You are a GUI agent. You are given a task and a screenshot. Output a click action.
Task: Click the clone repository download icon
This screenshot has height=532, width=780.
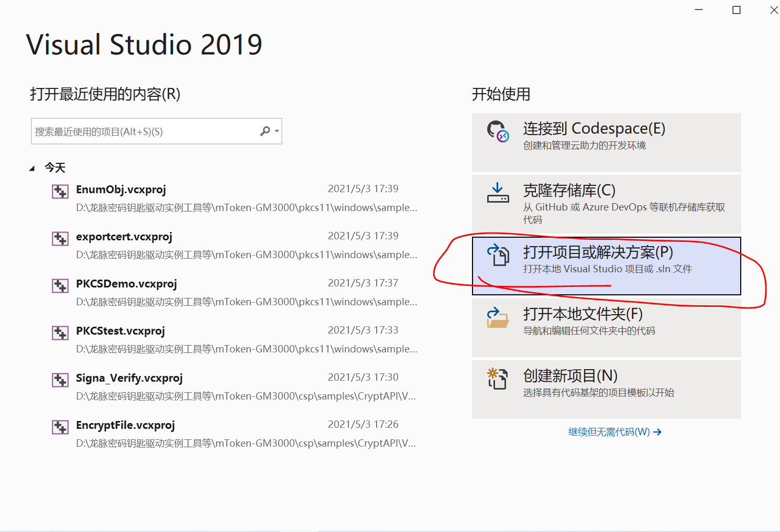(498, 193)
